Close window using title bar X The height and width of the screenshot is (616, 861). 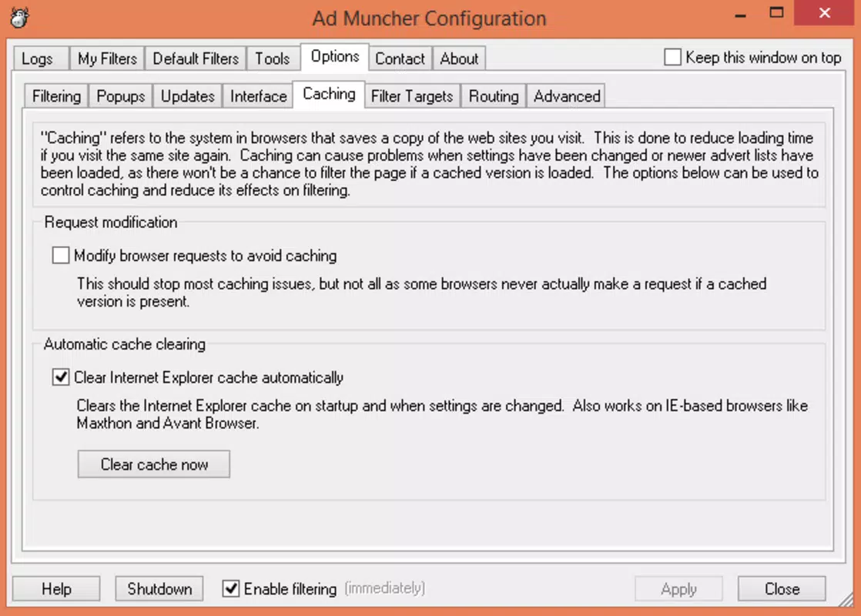pos(825,12)
